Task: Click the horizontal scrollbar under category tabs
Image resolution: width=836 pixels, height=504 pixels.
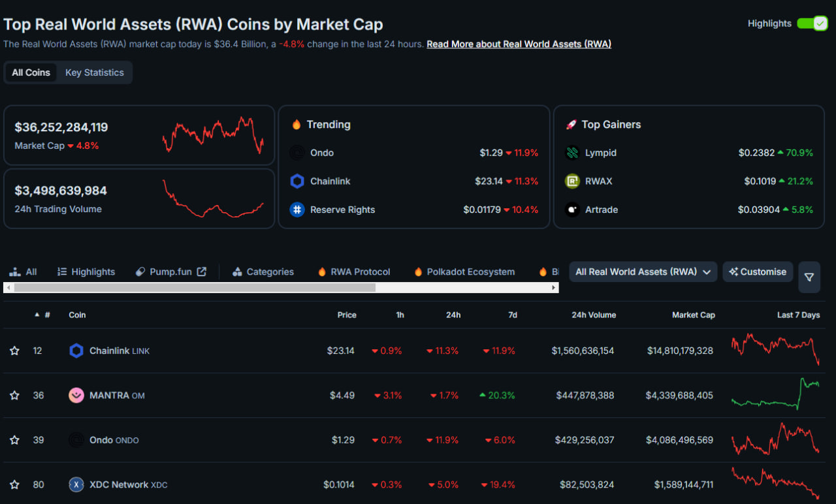Action: click(x=195, y=287)
